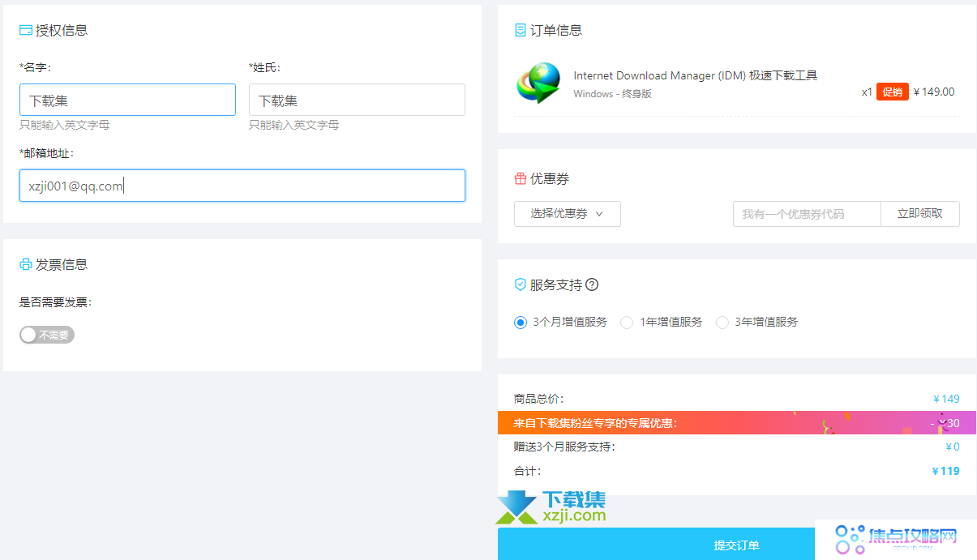Click the 订单信息 document icon
Screen dimensions: 977x560
pos(521,30)
